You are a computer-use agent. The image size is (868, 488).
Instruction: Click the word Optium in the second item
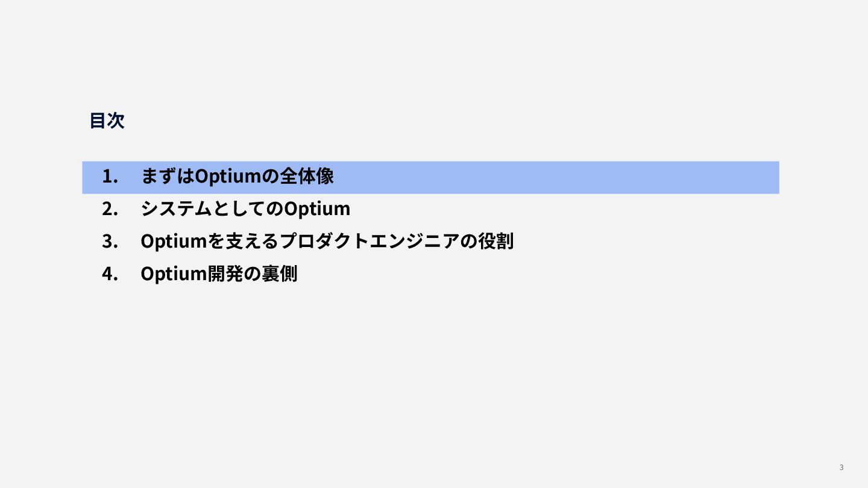tap(317, 209)
